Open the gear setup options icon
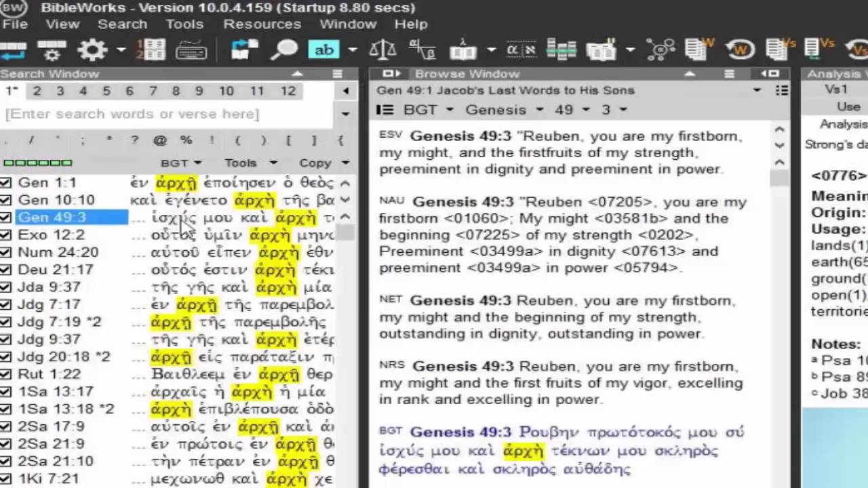The width and height of the screenshot is (868, 488). pos(92,49)
